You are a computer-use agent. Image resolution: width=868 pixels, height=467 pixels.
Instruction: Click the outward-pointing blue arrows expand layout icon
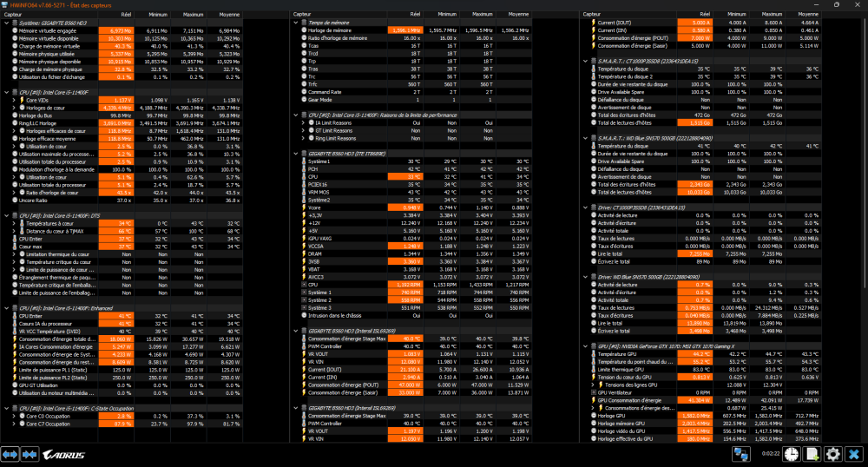10,454
